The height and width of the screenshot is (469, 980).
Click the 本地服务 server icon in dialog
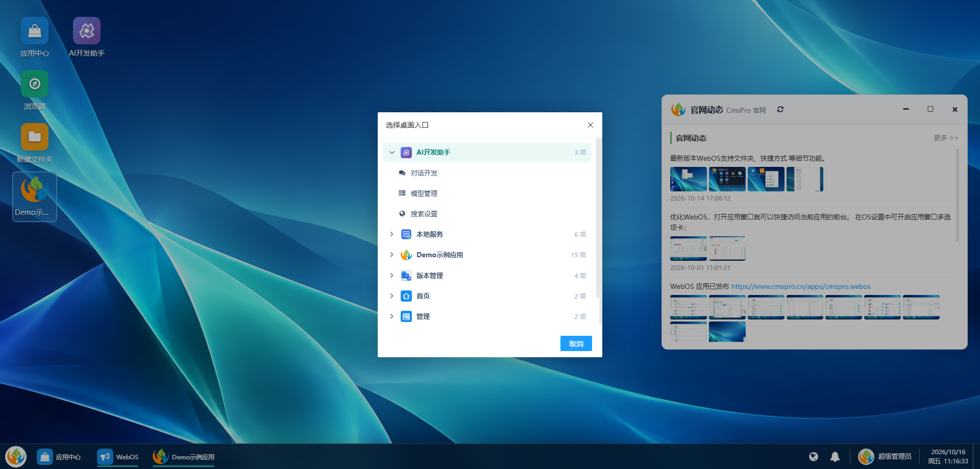point(406,234)
